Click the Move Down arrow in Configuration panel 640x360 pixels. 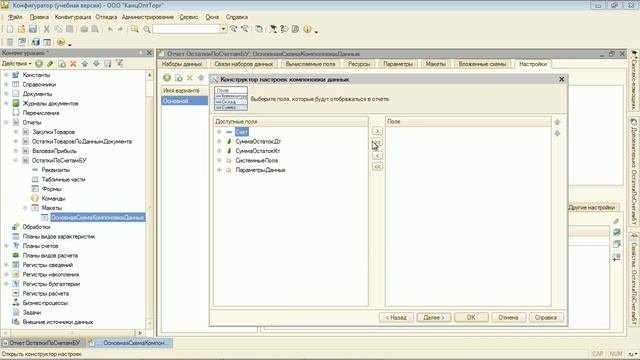point(96,64)
